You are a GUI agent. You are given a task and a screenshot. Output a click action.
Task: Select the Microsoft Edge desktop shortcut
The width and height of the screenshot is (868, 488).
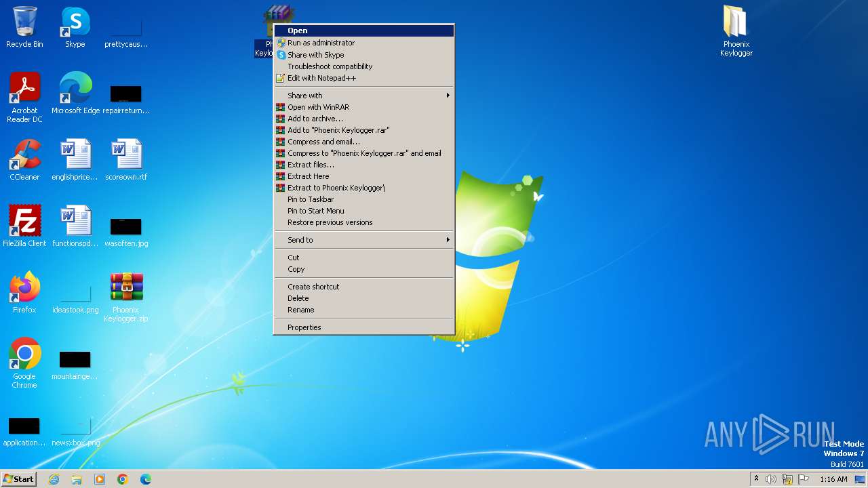tap(75, 94)
